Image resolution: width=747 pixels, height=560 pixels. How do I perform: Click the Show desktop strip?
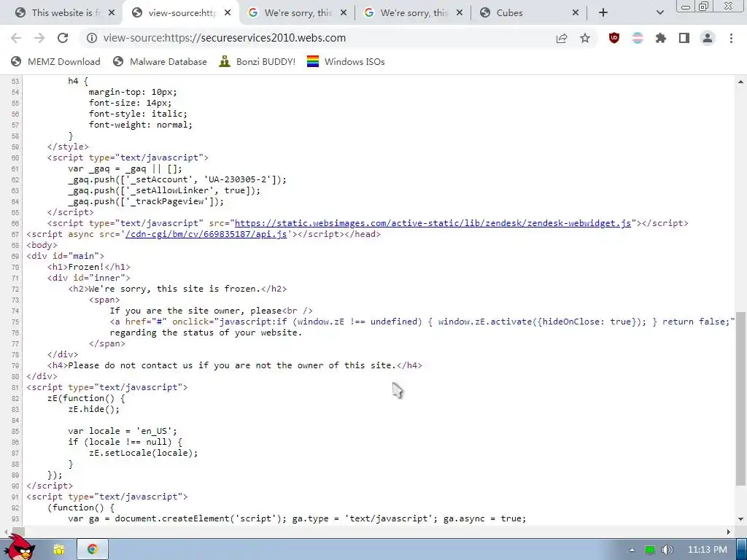coord(741,550)
